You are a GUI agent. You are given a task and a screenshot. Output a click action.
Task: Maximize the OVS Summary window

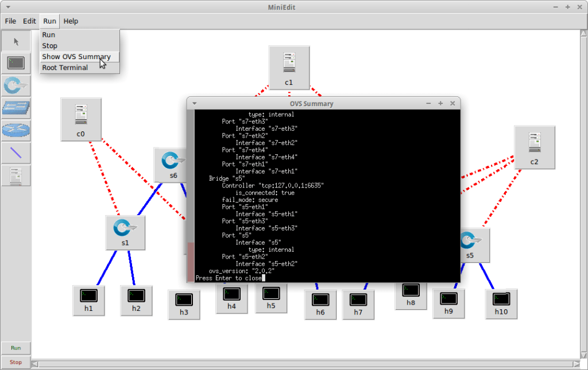coord(440,103)
